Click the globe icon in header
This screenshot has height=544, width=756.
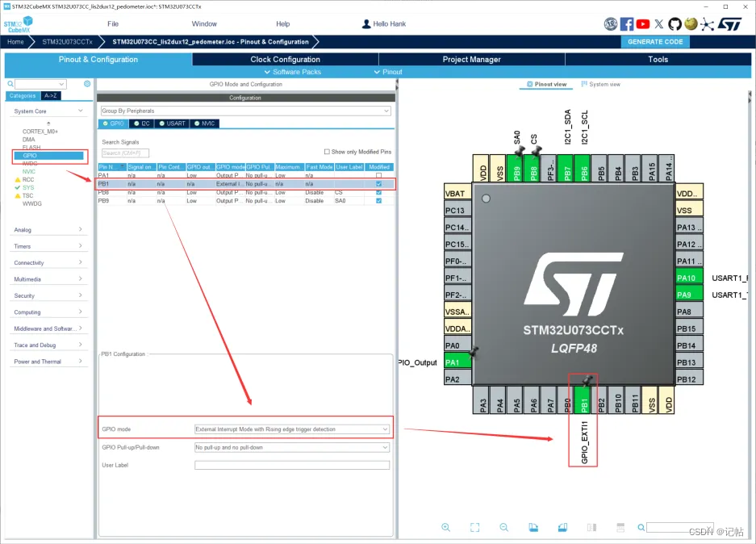tap(691, 23)
